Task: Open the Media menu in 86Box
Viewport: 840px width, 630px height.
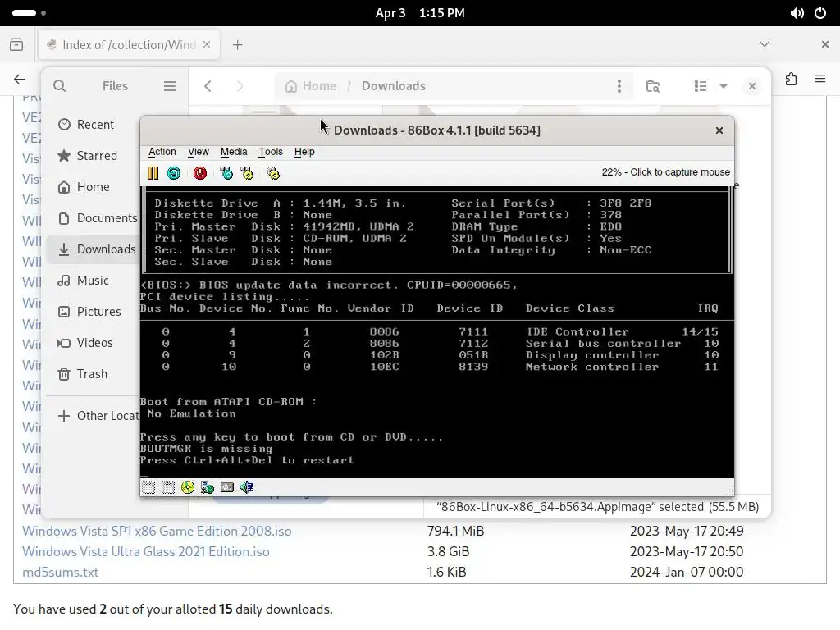Action: pyautogui.click(x=234, y=152)
